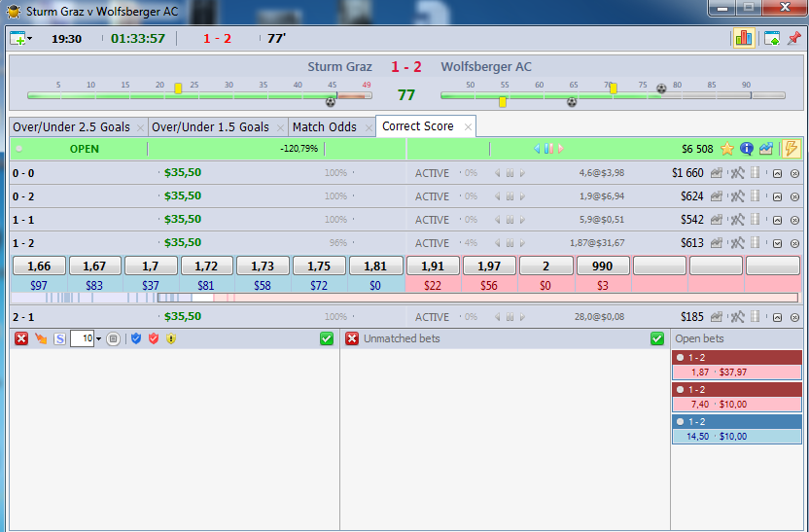Open the stake value dropdown arrow

98,339
